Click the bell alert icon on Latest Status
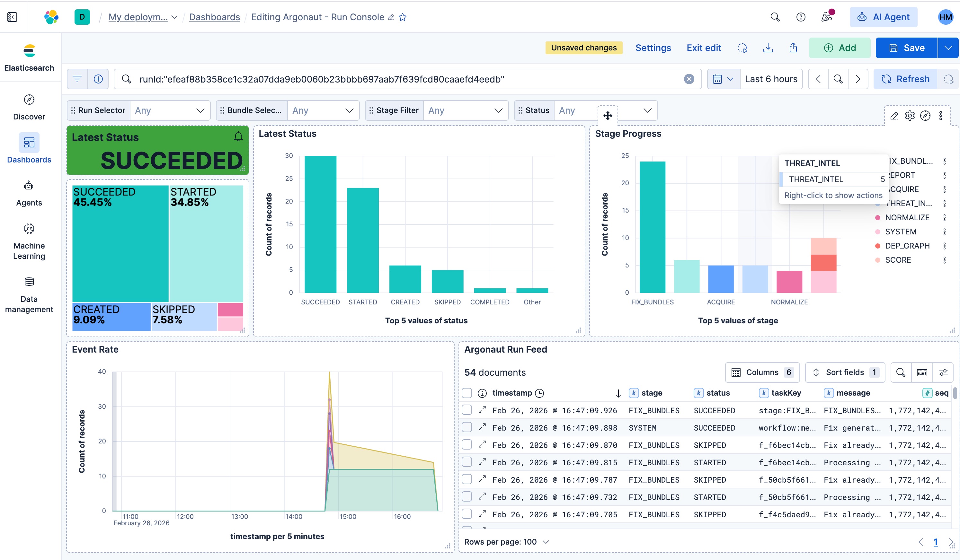The width and height of the screenshot is (960, 560). [x=238, y=137]
